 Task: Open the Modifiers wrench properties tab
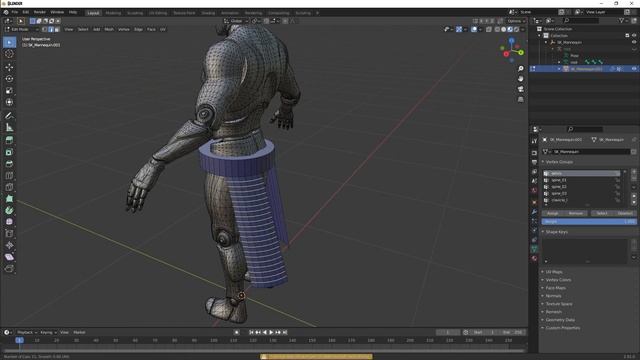click(x=534, y=212)
